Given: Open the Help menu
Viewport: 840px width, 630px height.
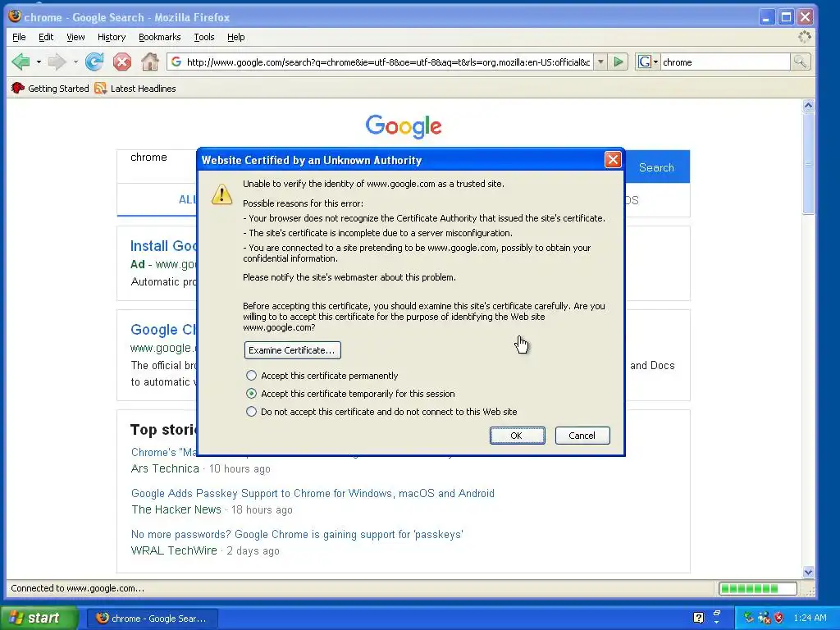Looking at the screenshot, I should tap(235, 37).
